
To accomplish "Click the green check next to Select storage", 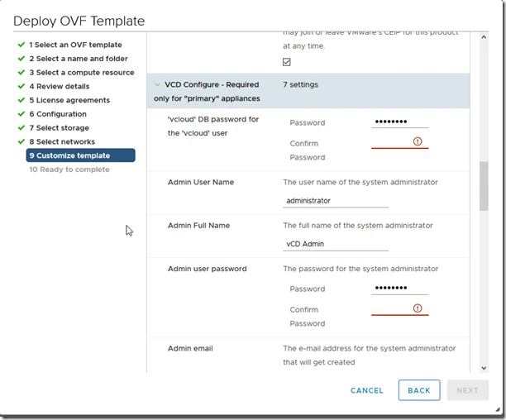I will (21, 128).
